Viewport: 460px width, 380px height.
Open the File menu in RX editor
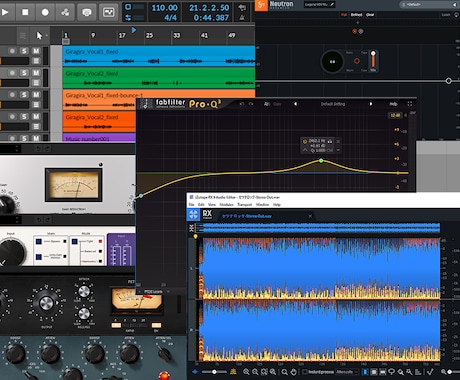191,204
